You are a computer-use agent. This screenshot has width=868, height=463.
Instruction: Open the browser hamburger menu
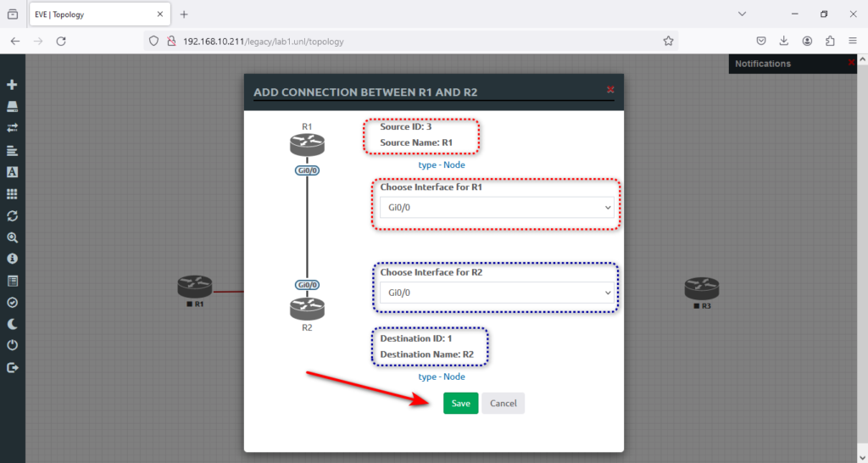(853, 41)
